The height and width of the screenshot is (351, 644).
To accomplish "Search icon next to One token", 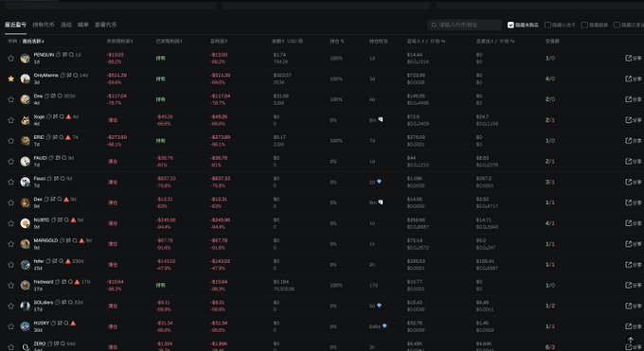I will coord(60,96).
